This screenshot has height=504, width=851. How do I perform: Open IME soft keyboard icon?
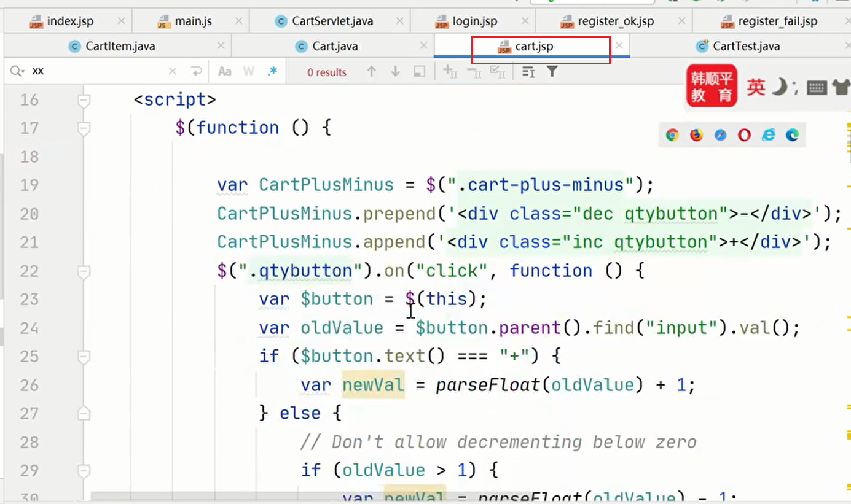[x=817, y=88]
